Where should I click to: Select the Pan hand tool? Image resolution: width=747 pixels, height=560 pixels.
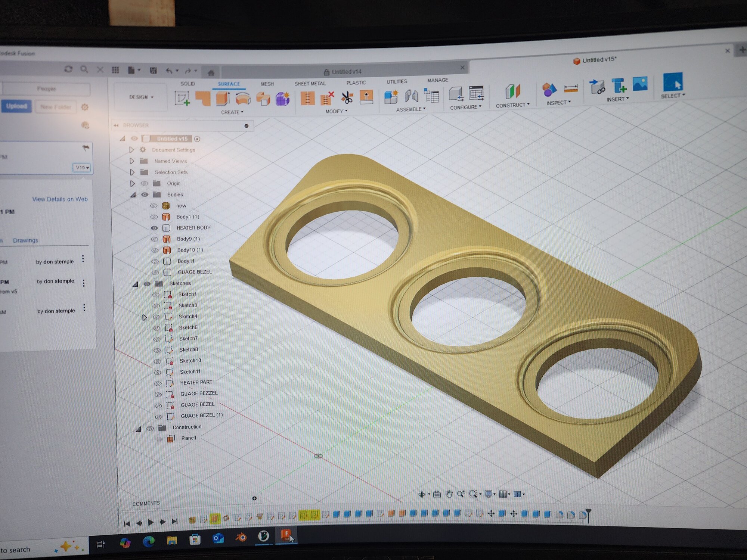click(449, 494)
